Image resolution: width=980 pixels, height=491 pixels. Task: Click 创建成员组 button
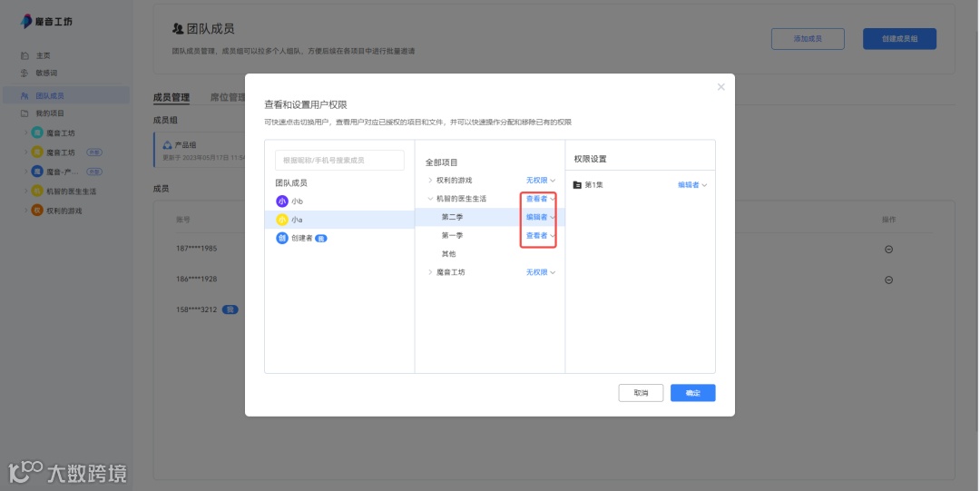899,39
